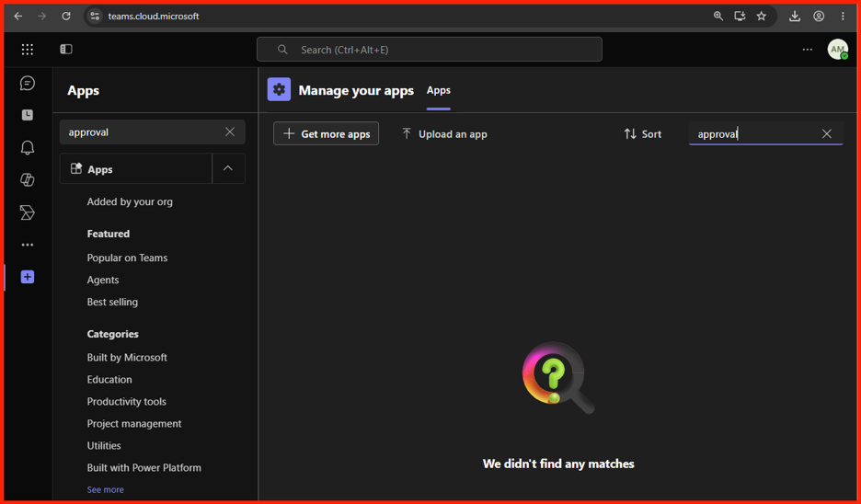This screenshot has width=861, height=504.
Task: Open the Sort options
Action: [x=642, y=134]
